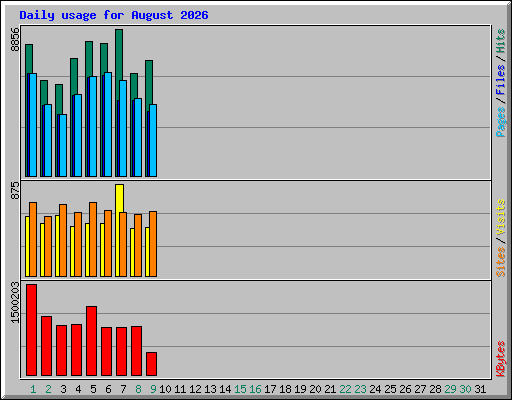Click the day 4 axis label
The width and height of the screenshot is (512, 400).
coord(78,389)
